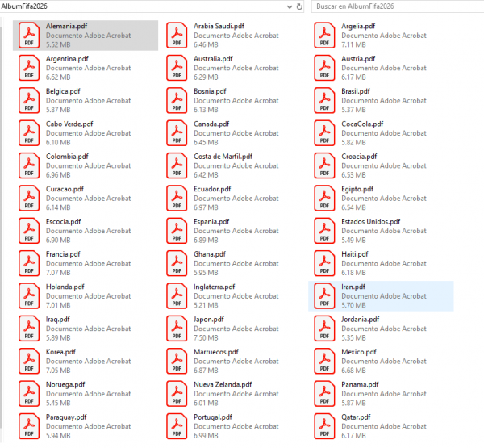Image resolution: width=484 pixels, height=448 pixels.
Task: Click the 5.89 MB size under Iraq.pdf
Action: [58, 338]
